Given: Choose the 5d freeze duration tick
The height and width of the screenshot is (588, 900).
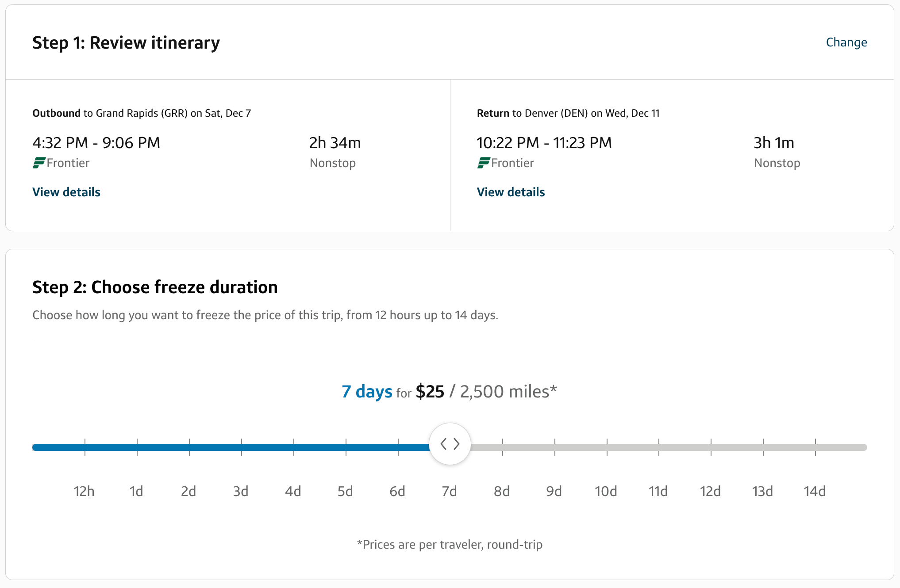Looking at the screenshot, I should point(346,447).
